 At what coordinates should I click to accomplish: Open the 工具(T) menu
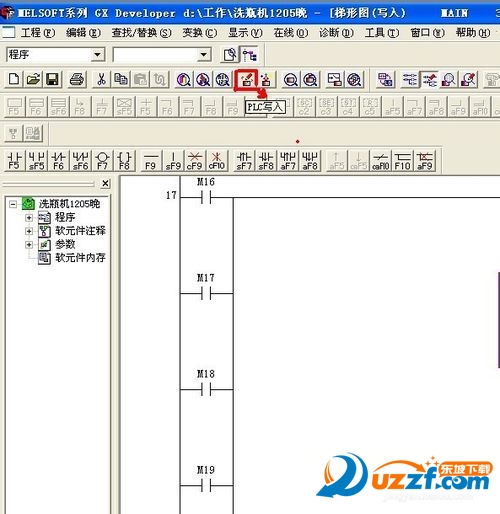[382, 33]
